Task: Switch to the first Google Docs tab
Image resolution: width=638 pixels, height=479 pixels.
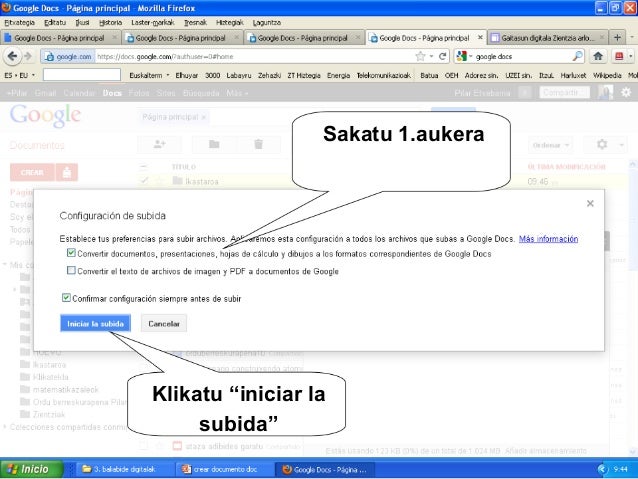Action: pos(60,38)
